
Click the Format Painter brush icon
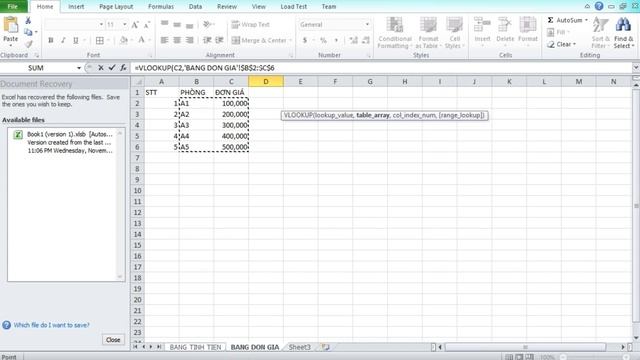(28, 44)
